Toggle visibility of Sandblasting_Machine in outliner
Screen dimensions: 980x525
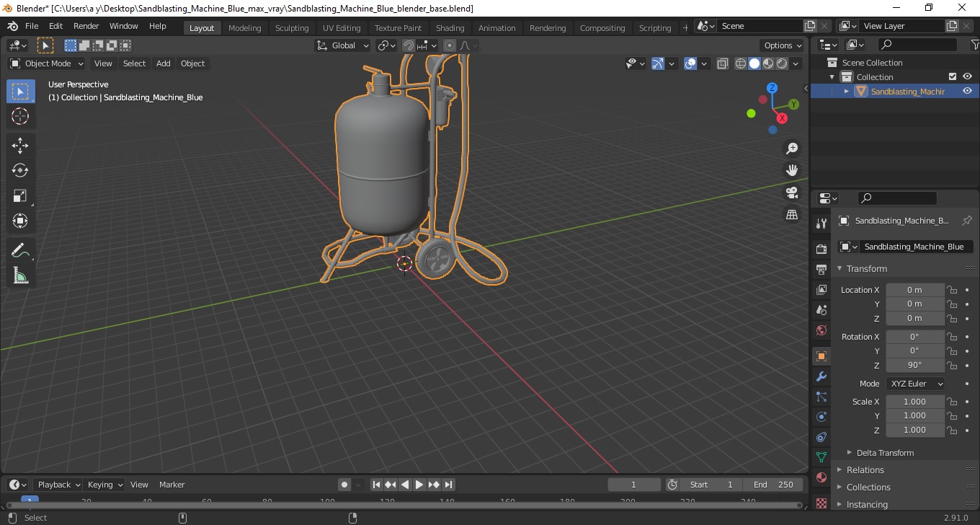pyautogui.click(x=967, y=91)
